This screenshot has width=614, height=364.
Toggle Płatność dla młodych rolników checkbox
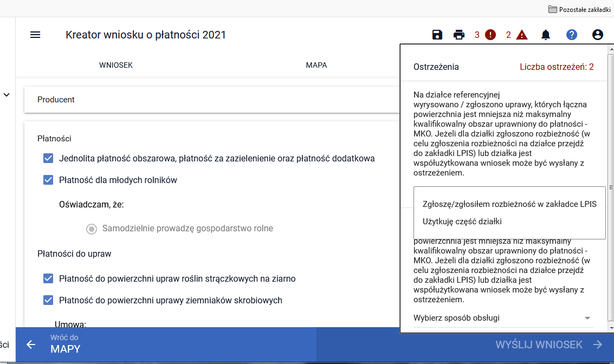tap(48, 180)
